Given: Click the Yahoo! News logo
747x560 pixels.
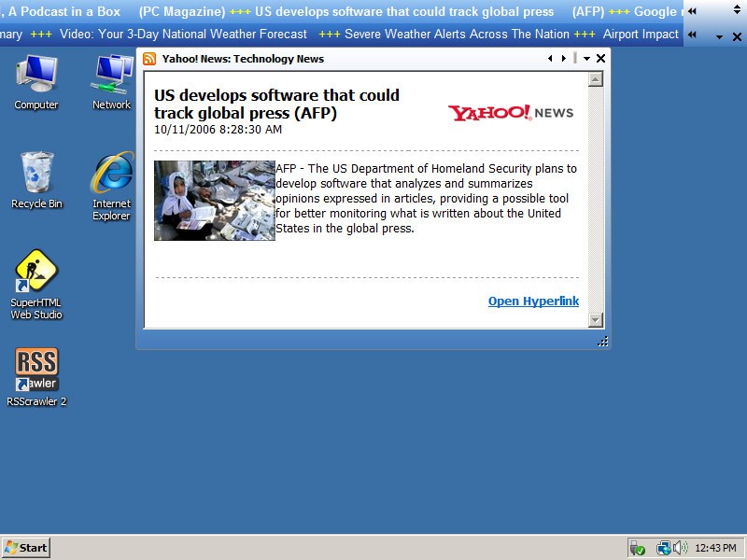Looking at the screenshot, I should point(511,113).
